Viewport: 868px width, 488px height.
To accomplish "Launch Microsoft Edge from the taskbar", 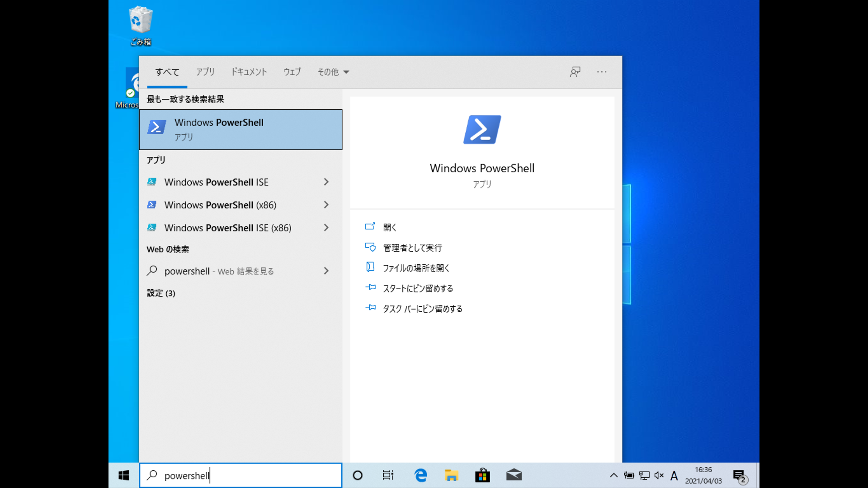I will coord(420,475).
